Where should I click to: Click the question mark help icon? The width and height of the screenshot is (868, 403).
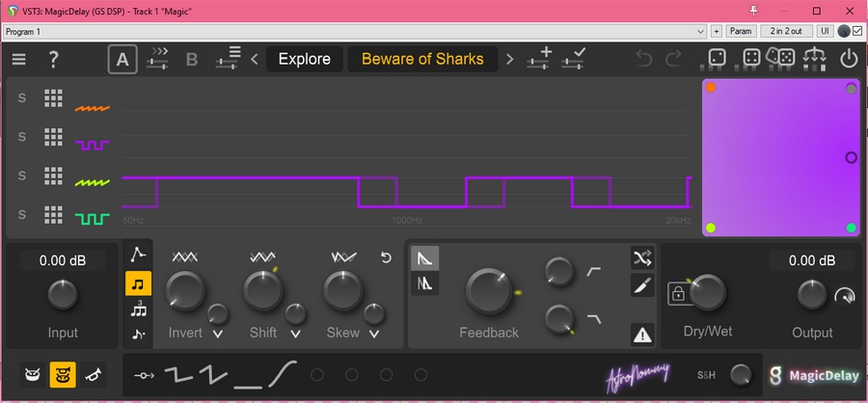tap(54, 59)
